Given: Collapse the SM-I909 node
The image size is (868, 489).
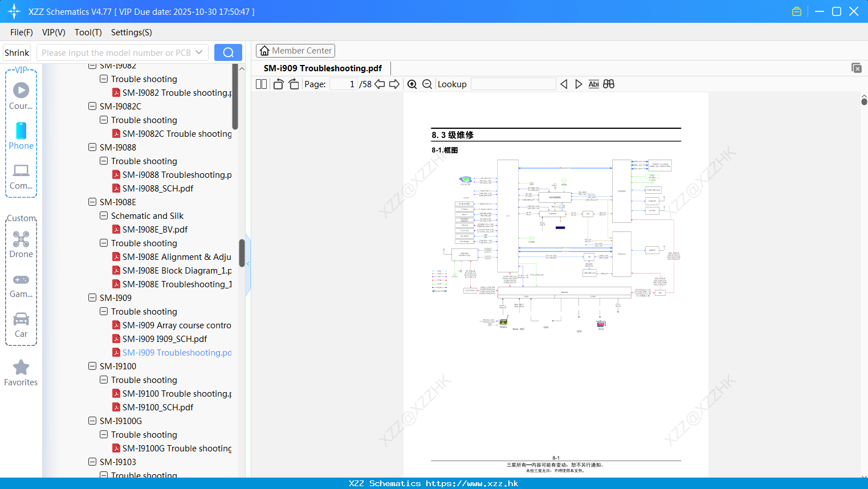Looking at the screenshot, I should [x=92, y=298].
